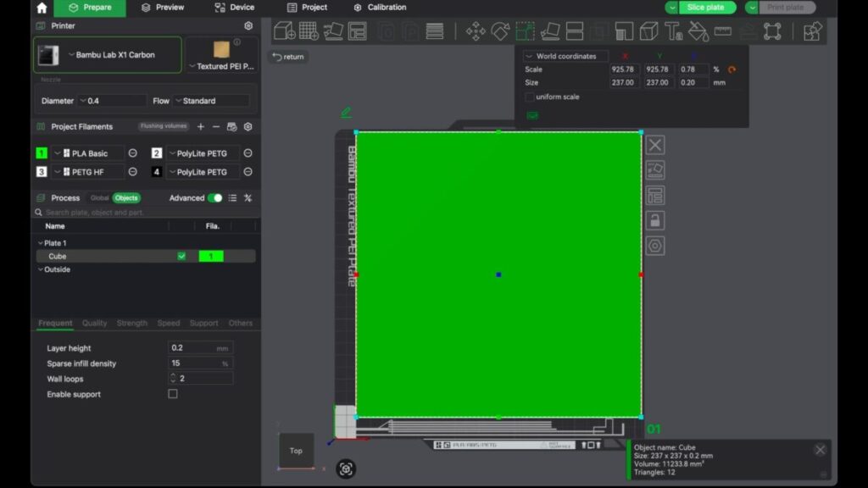Image resolution: width=868 pixels, height=488 pixels.
Task: Open the Speed settings tab
Action: [x=169, y=323]
